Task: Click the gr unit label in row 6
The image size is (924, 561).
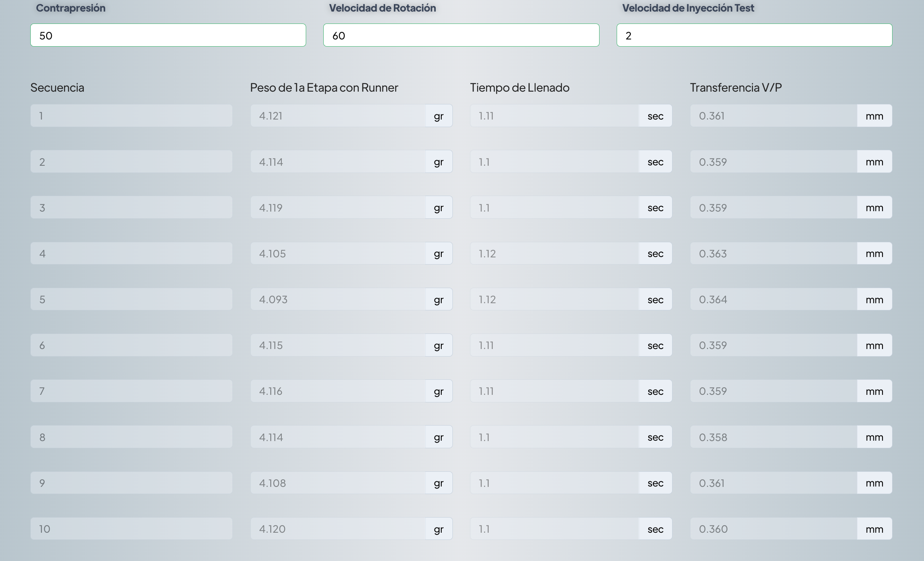Action: (x=438, y=345)
